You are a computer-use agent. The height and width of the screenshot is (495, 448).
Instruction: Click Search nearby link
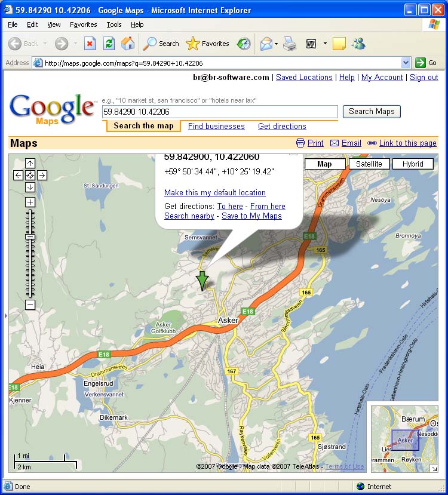click(x=189, y=216)
